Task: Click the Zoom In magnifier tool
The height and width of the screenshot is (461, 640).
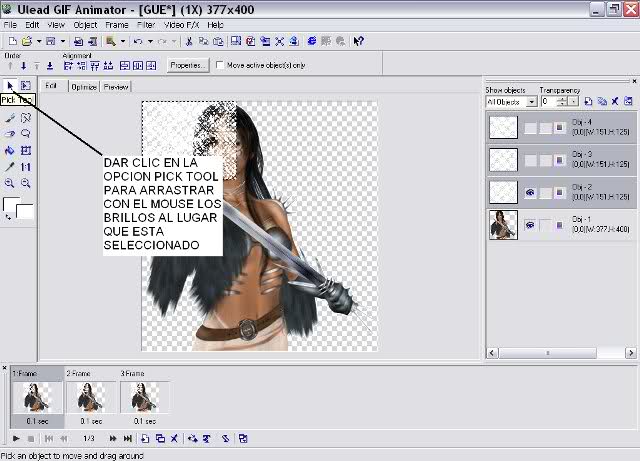Action: 10,183
